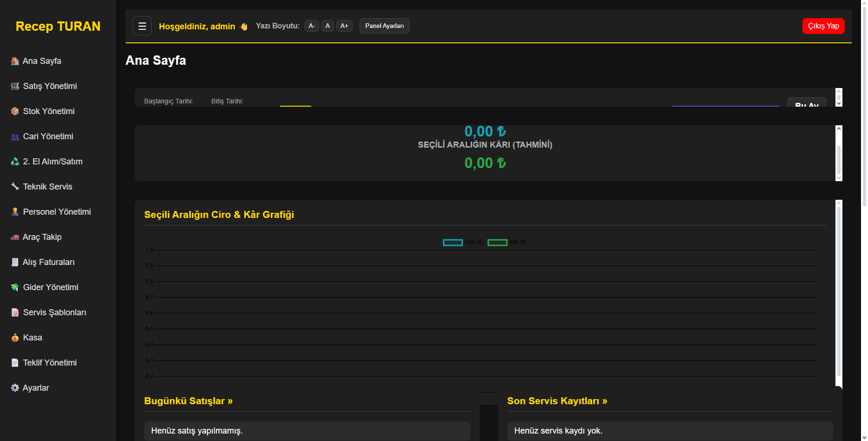Image resolution: width=868 pixels, height=441 pixels.
Task: Open Bugünkü Satışlar link
Action: 188,401
